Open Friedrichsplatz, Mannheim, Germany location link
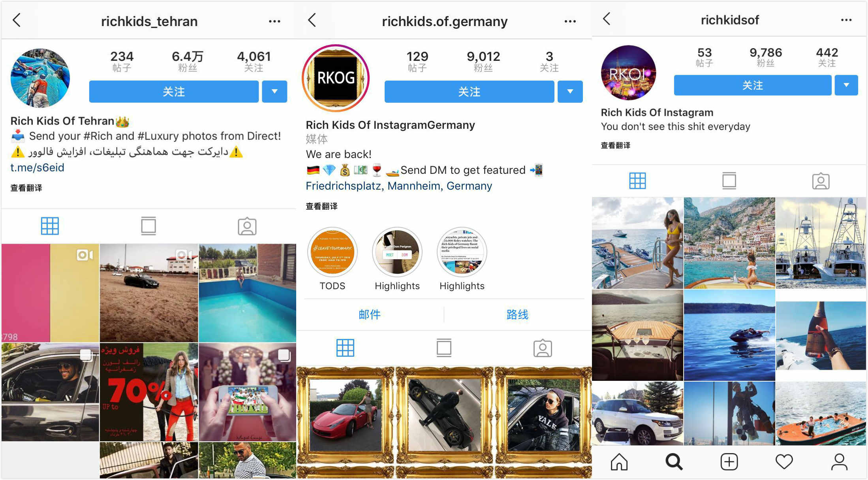Screen dimensions: 868x480 click(399, 186)
